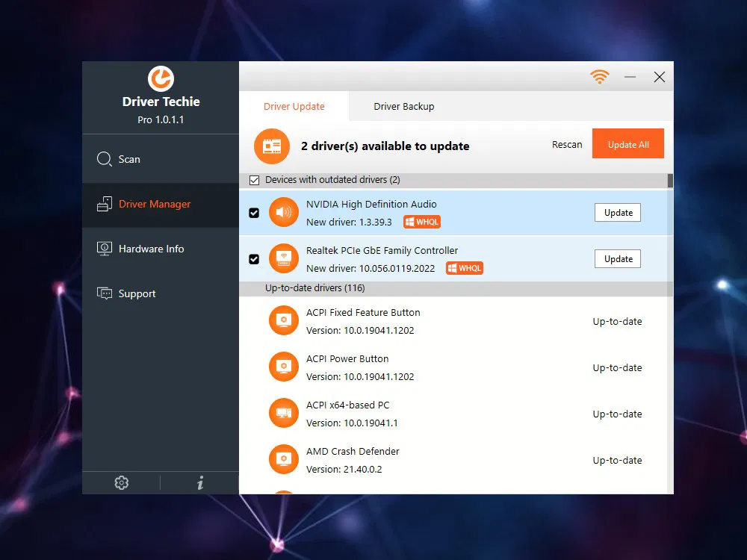Viewport: 747px width, 560px height.
Task: Select 'ACPI Power Button' row text
Action: tap(347, 358)
